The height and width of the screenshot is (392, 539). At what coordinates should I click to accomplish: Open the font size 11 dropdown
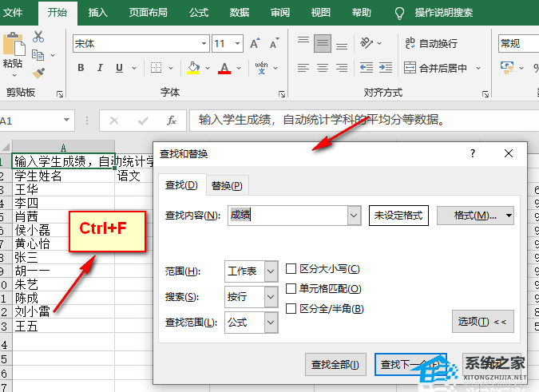(x=237, y=44)
